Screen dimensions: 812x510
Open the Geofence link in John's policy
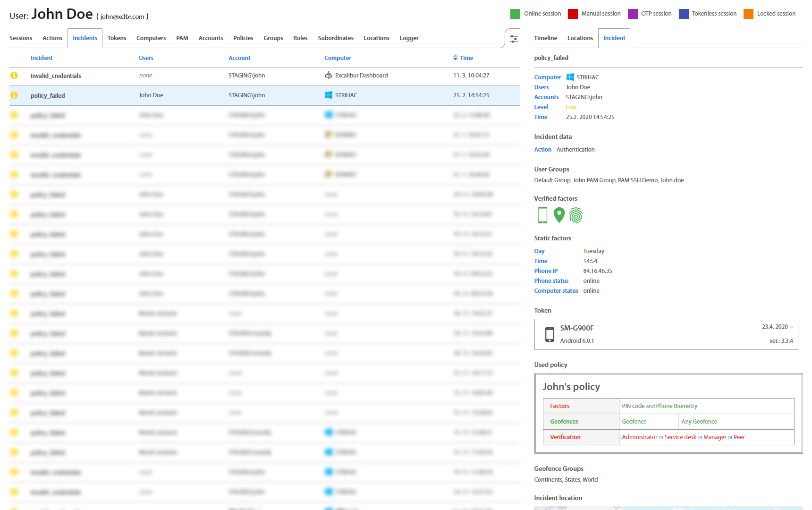point(634,422)
